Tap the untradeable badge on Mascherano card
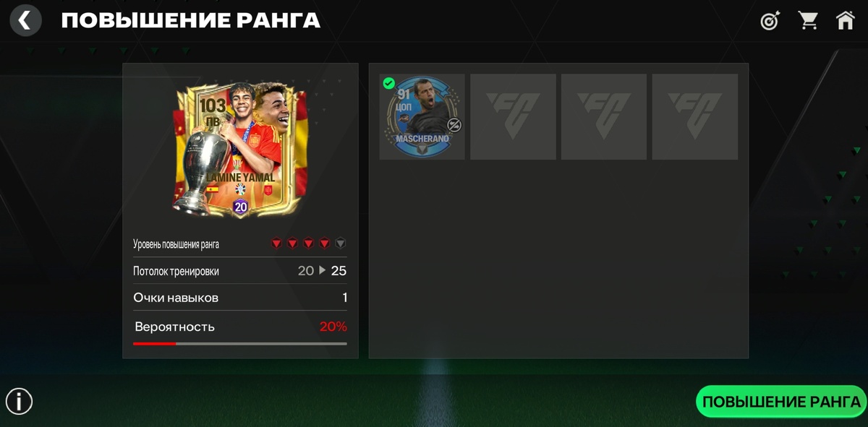 [454, 125]
